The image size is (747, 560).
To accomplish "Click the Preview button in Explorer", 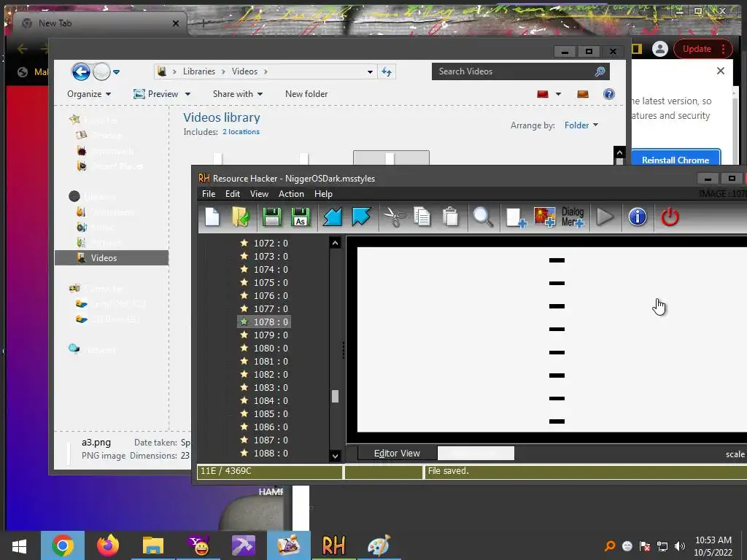I will pyautogui.click(x=156, y=94).
